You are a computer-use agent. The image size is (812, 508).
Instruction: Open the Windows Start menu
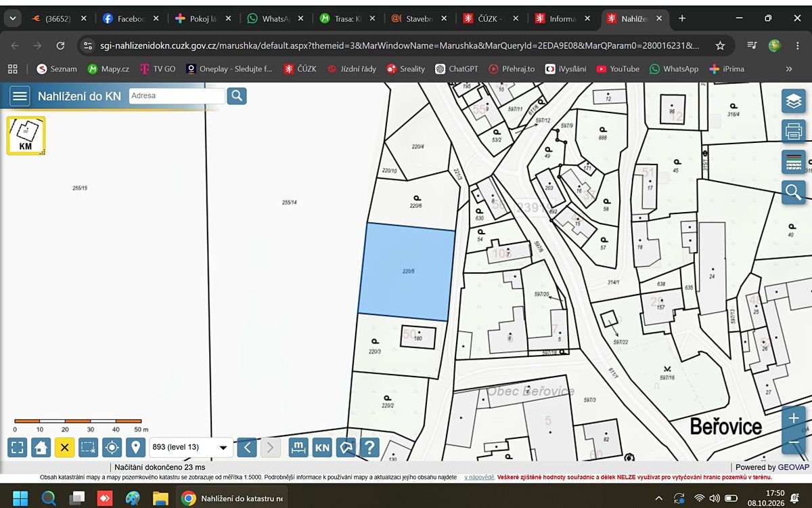[20, 499]
